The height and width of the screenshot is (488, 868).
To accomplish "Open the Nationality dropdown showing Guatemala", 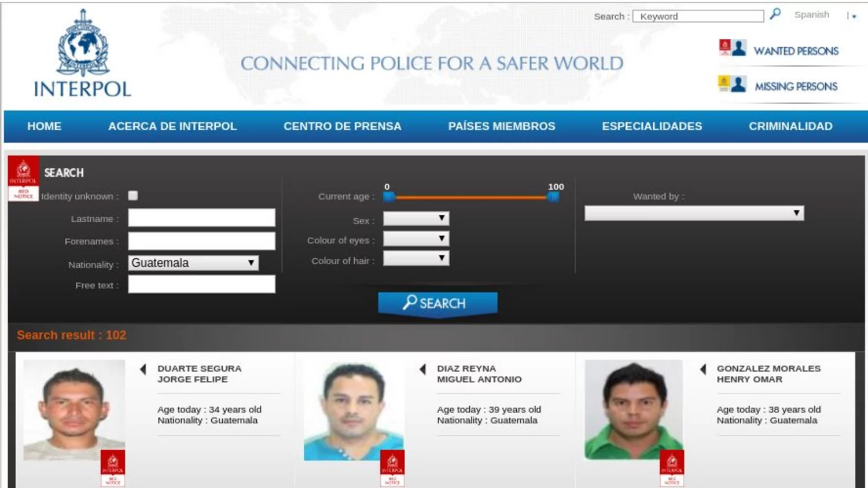I will coord(193,263).
